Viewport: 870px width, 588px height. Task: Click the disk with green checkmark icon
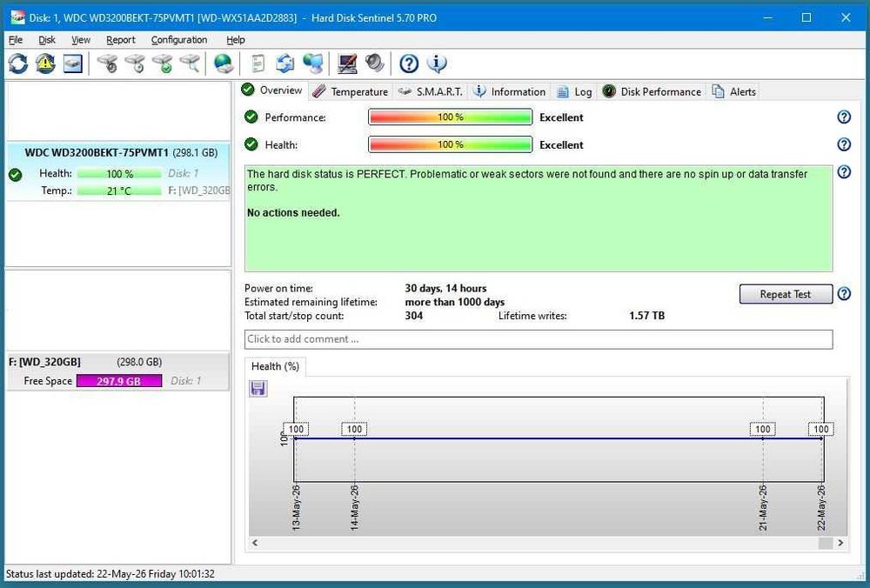[163, 63]
